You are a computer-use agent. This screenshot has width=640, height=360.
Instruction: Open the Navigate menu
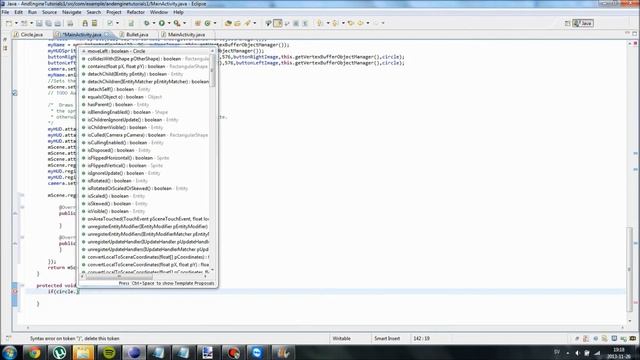click(x=72, y=12)
